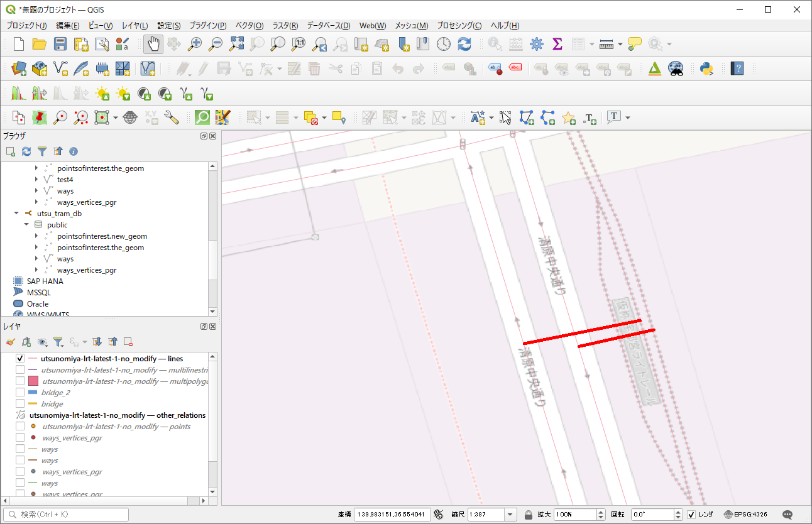The height and width of the screenshot is (524, 812).
Task: Toggle the Render checkbox in status bar
Action: coord(691,515)
